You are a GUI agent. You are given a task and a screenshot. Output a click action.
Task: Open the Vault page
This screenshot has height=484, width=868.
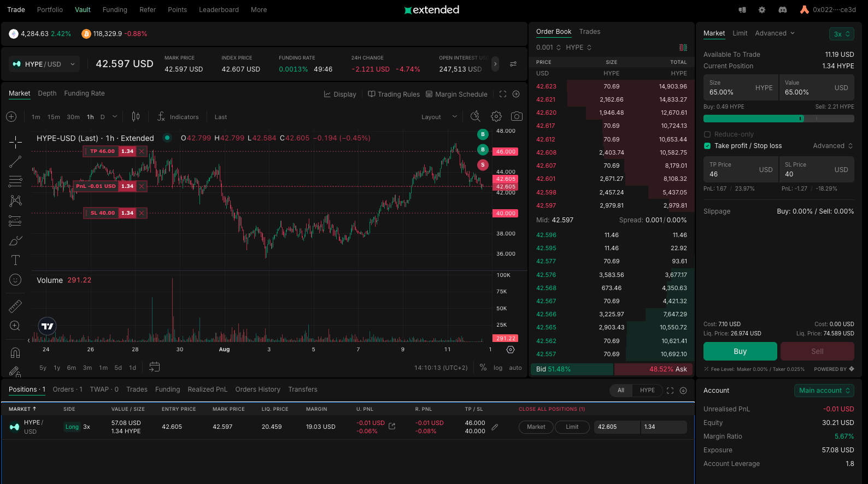click(x=83, y=10)
